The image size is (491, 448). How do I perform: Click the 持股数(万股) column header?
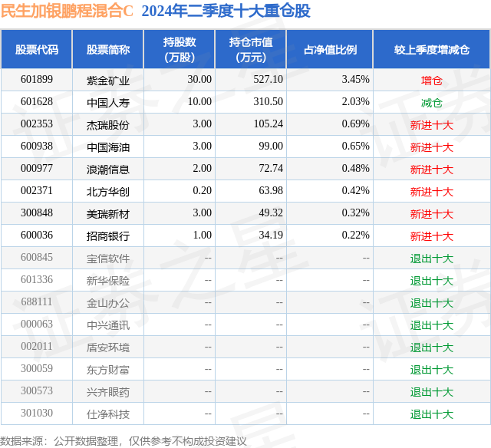coord(180,49)
